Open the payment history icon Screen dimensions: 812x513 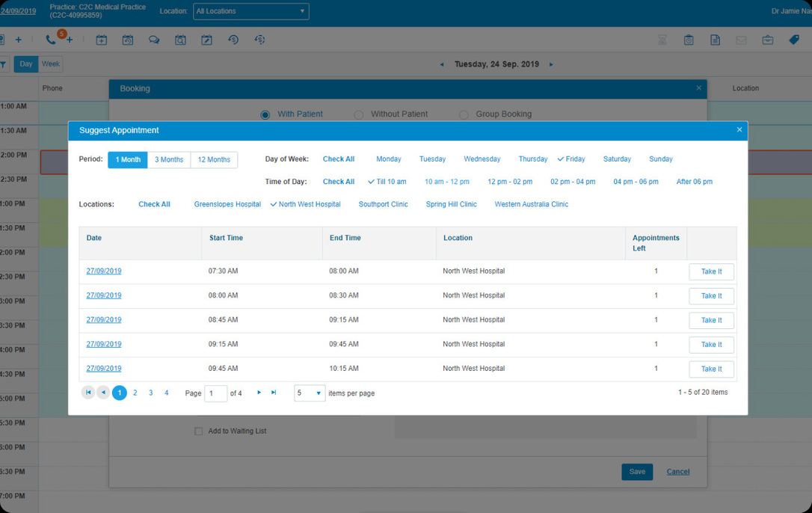233,39
